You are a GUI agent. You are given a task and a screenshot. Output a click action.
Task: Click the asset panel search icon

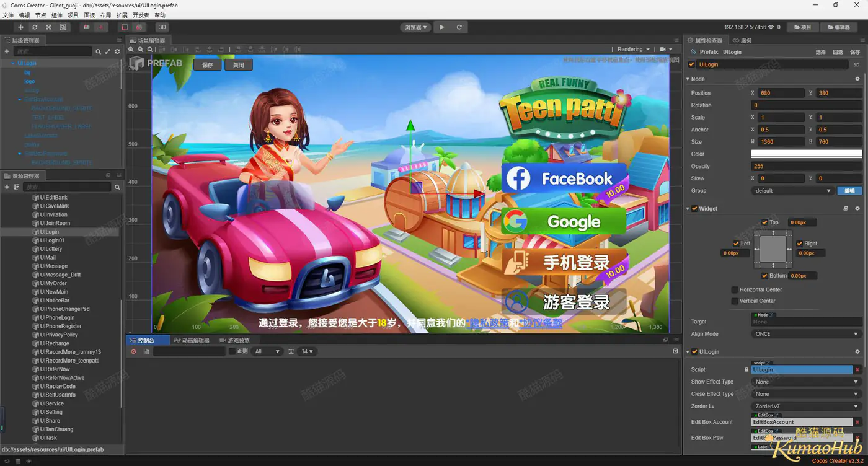[117, 187]
